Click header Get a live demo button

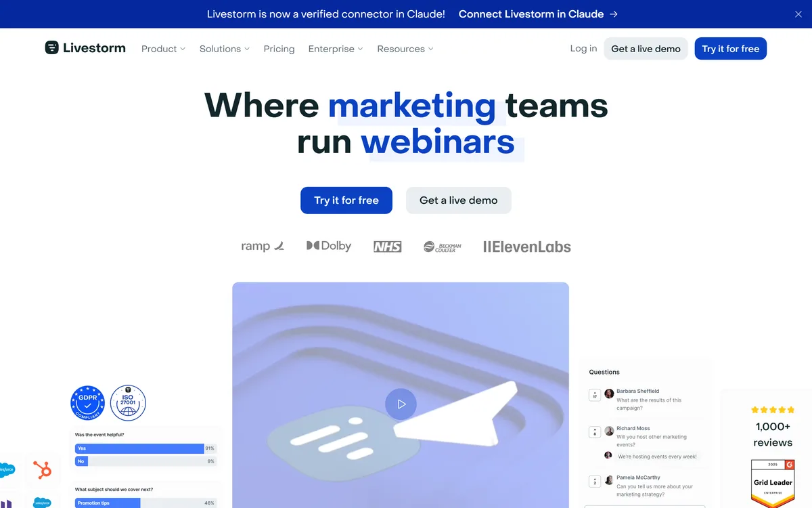(646, 49)
